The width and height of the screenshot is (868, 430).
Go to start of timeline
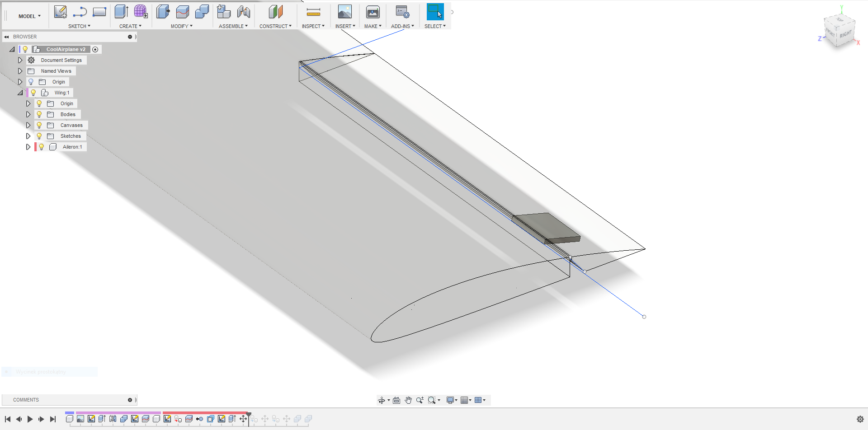click(8, 419)
